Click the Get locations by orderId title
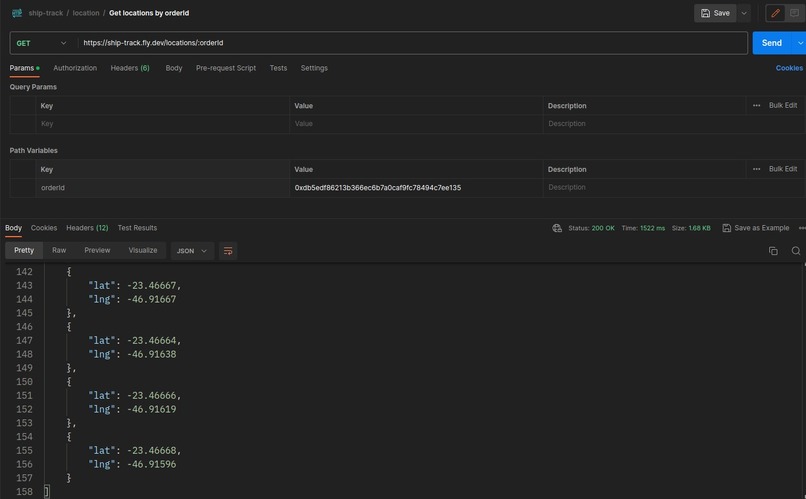The image size is (806, 499). (149, 13)
